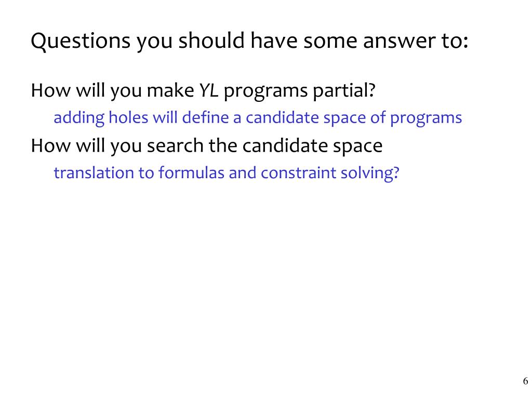Click the word 'Questions' in the title

coord(81,41)
